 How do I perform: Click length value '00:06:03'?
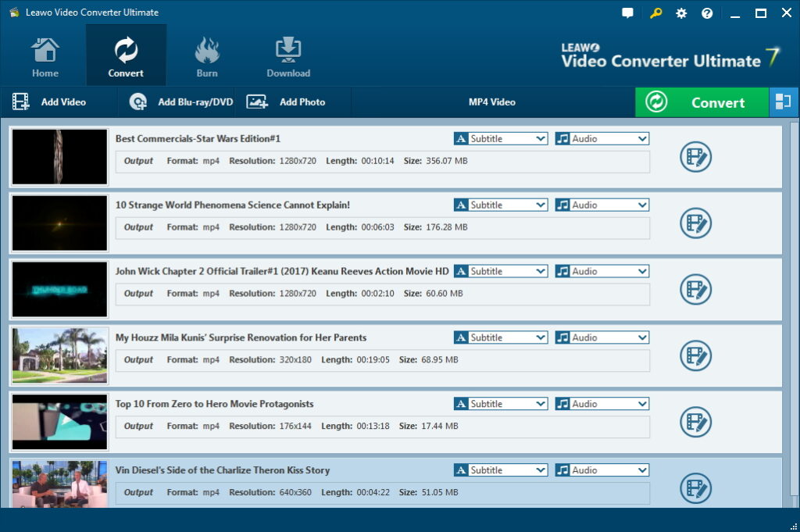coord(377,227)
